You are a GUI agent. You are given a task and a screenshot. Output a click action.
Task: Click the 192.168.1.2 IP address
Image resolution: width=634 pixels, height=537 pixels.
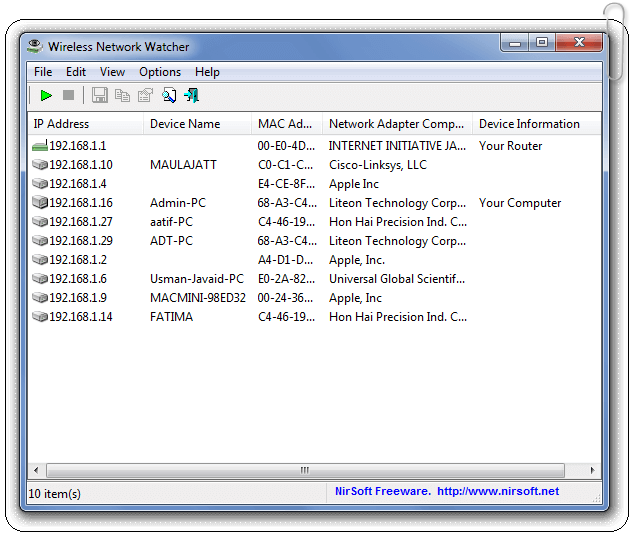coord(78,260)
